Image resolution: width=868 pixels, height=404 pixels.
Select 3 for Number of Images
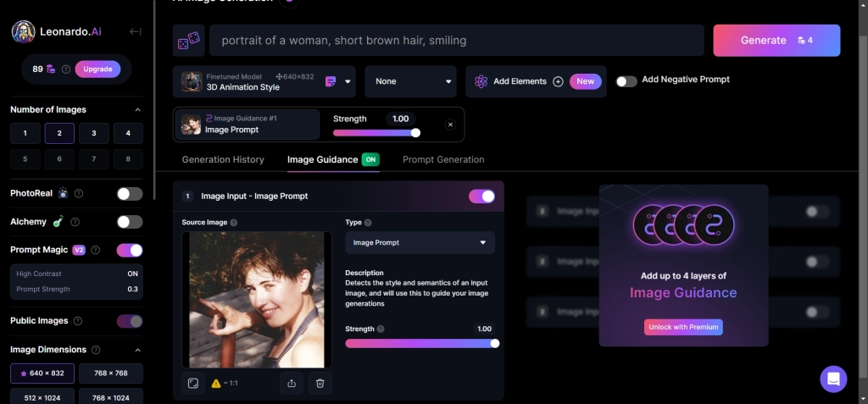click(x=93, y=133)
